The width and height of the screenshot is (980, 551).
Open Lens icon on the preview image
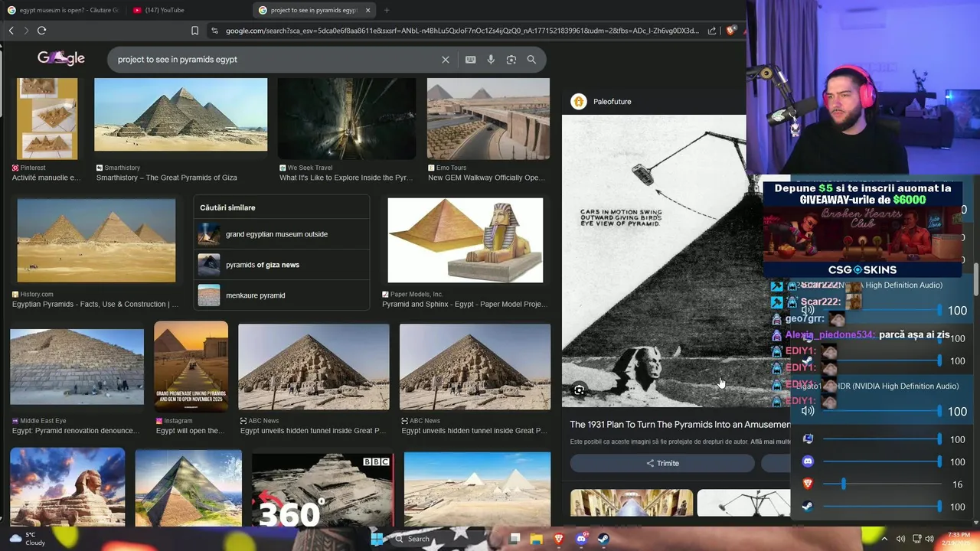click(579, 390)
